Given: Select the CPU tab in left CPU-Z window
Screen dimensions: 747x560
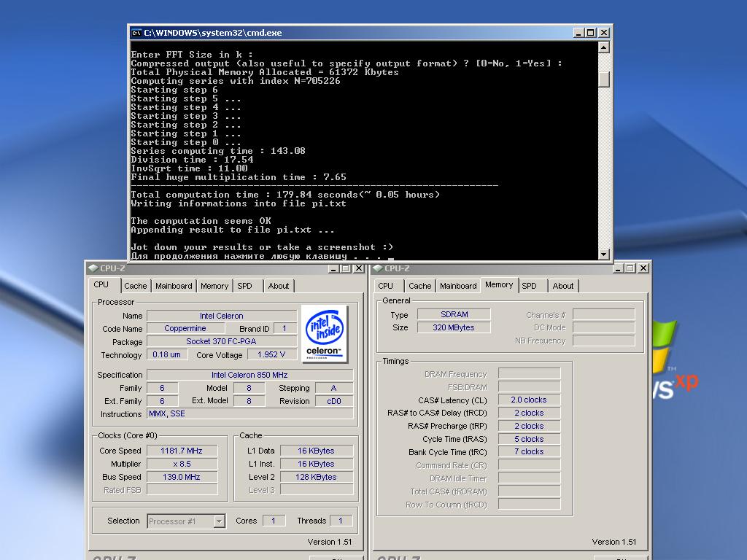Looking at the screenshot, I should tap(101, 285).
